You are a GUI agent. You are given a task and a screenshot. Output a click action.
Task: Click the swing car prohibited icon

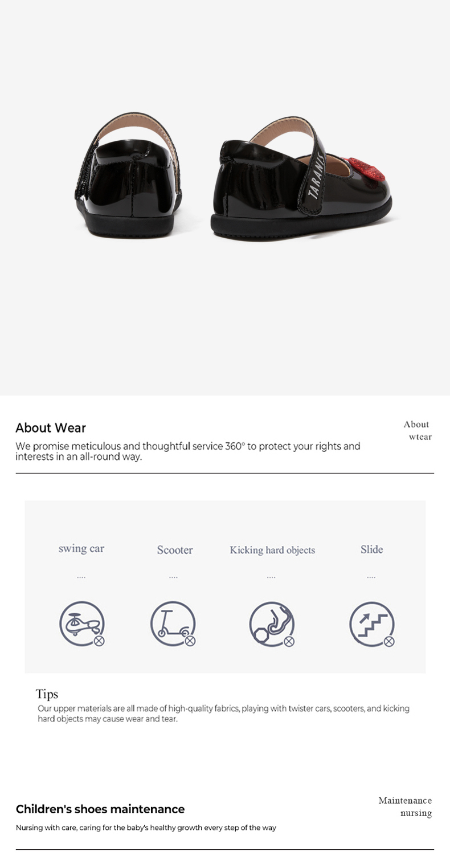(82, 624)
